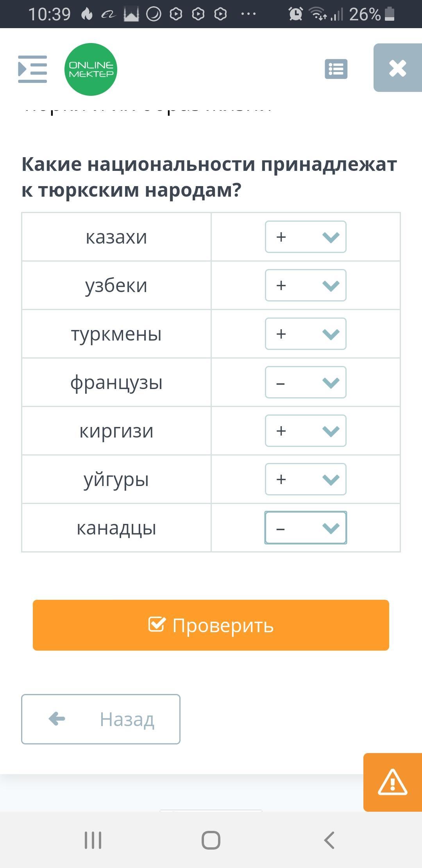Open dropdown for казахи row
The image size is (422, 868).
click(306, 237)
